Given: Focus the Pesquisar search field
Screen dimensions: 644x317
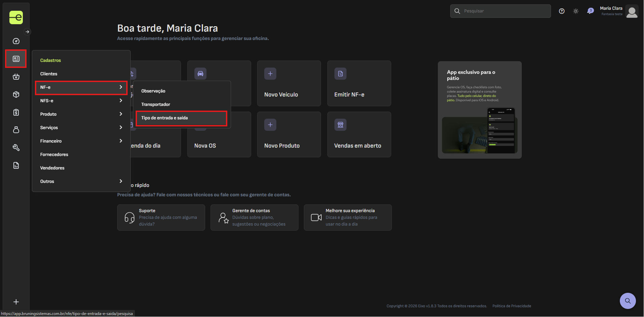Looking at the screenshot, I should coord(501,11).
